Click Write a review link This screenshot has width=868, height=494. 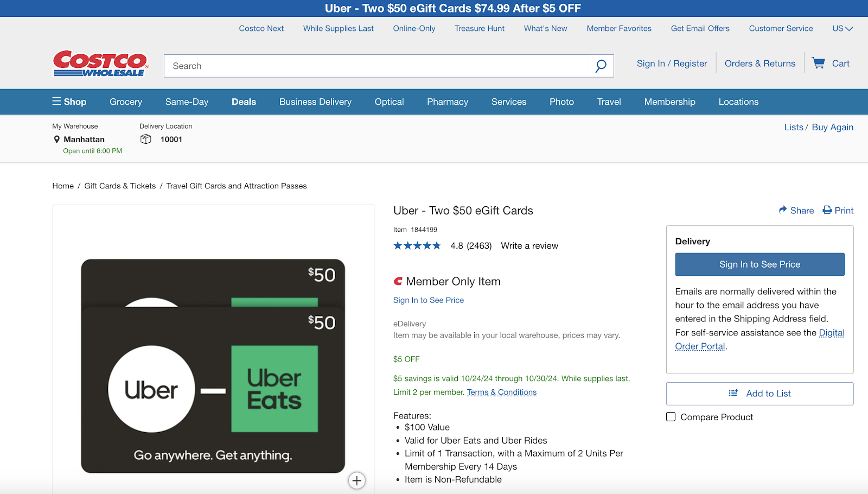pyautogui.click(x=529, y=246)
